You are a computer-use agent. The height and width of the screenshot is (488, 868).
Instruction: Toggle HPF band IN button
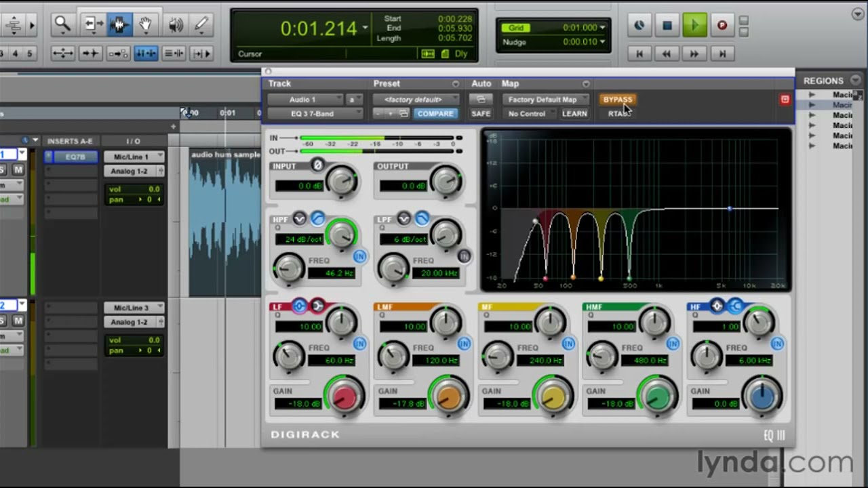click(x=359, y=256)
